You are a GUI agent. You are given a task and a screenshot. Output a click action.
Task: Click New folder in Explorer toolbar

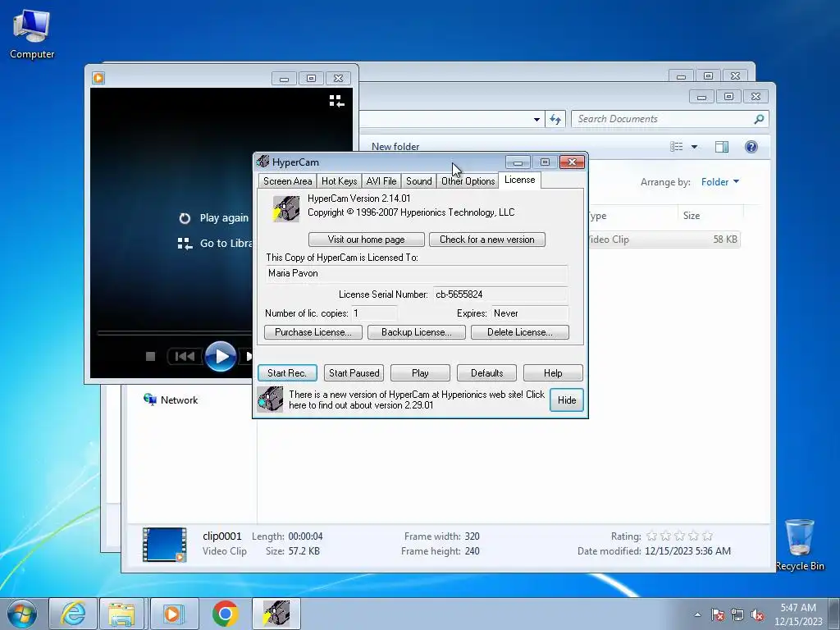[x=395, y=147]
